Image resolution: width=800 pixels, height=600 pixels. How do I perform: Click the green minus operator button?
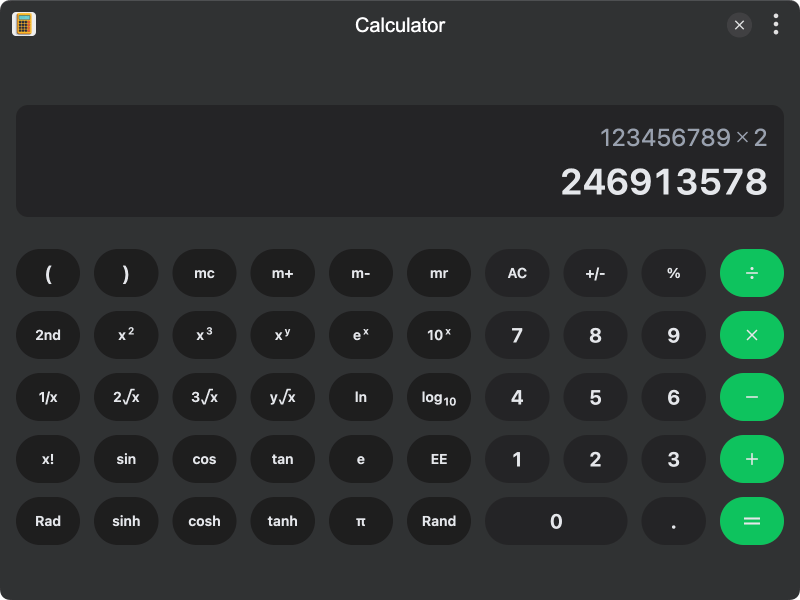pos(751,397)
